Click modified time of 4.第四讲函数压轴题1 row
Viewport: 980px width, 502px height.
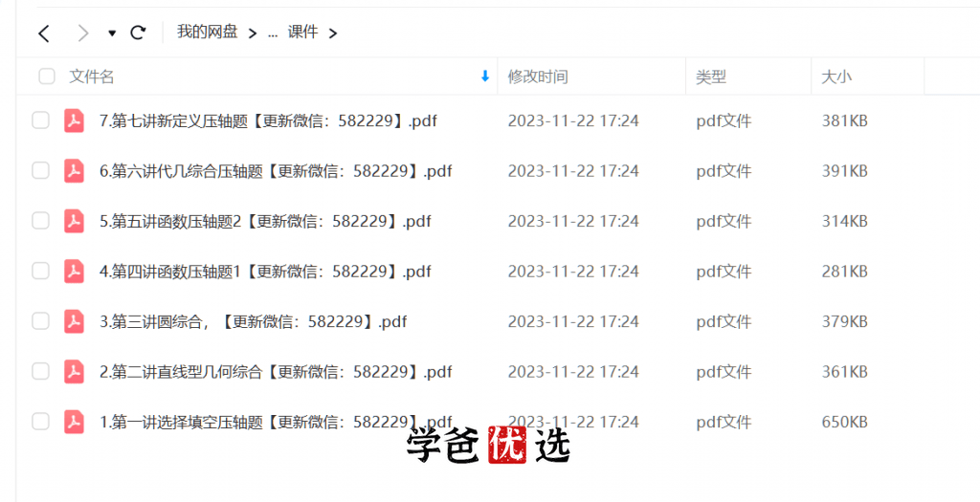coord(573,272)
